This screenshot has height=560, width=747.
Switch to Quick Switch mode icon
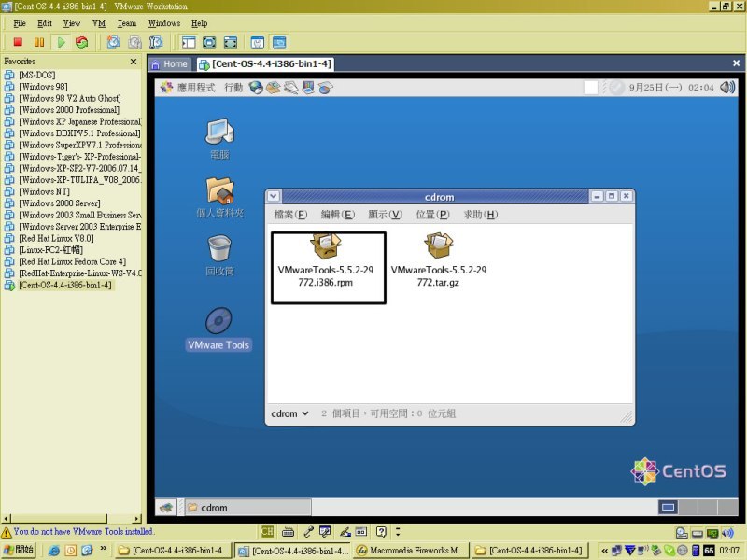pos(209,42)
